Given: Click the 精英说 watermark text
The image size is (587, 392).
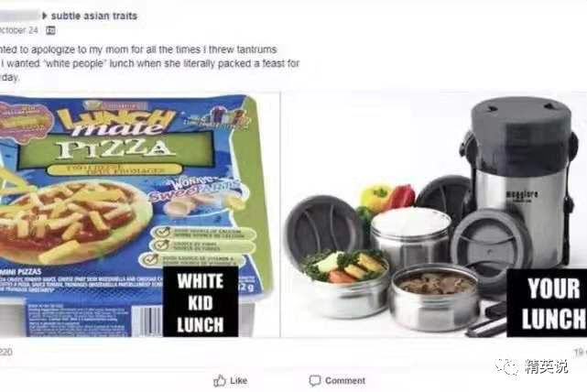Looking at the screenshot, I should click(546, 366).
